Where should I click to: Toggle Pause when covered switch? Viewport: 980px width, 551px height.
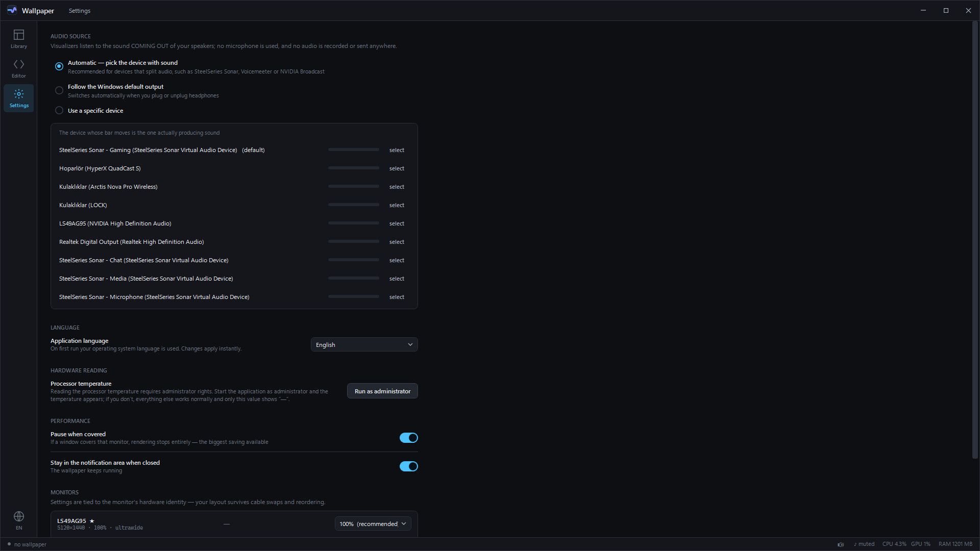pos(408,438)
